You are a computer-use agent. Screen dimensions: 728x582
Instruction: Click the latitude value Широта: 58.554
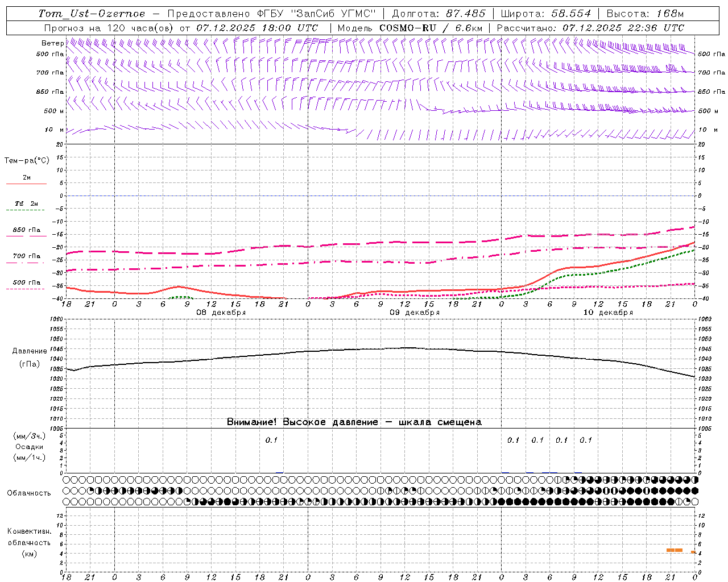[545, 14]
